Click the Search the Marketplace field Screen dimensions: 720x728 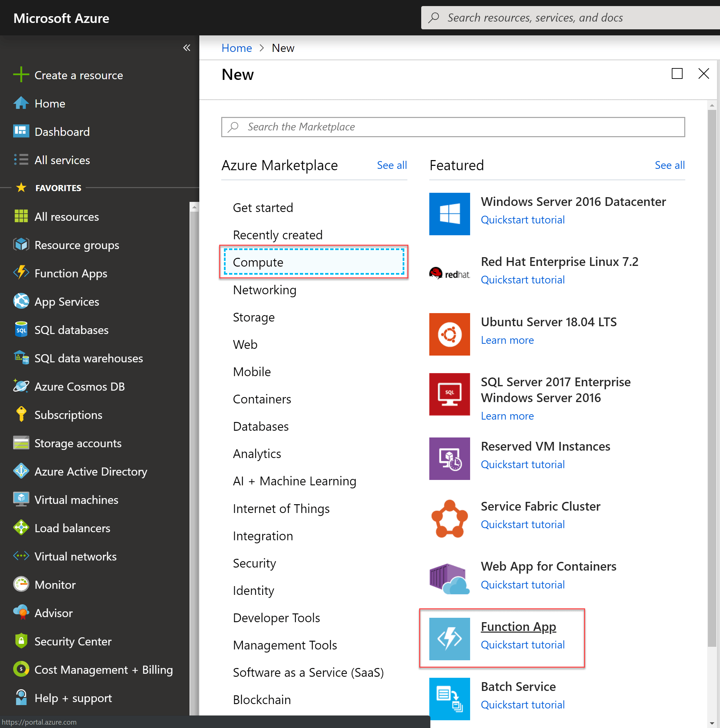(453, 127)
